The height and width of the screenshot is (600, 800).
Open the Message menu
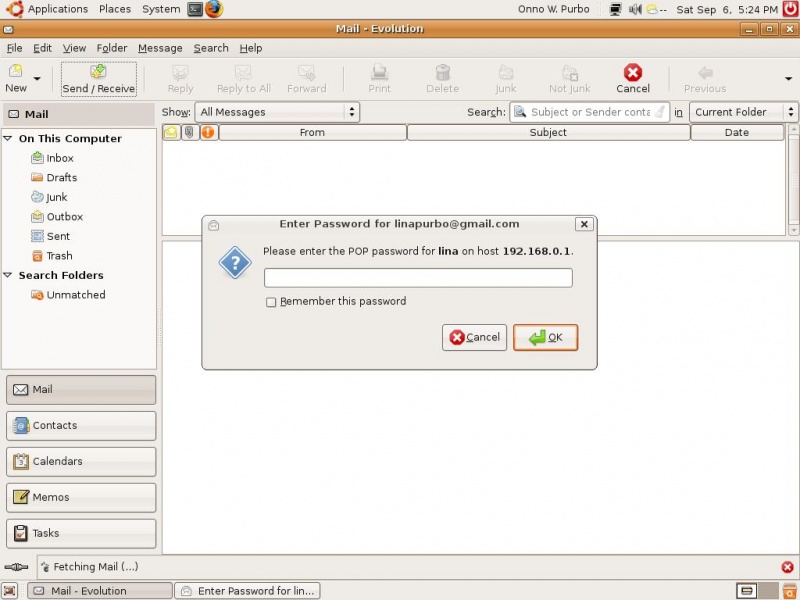coord(160,48)
